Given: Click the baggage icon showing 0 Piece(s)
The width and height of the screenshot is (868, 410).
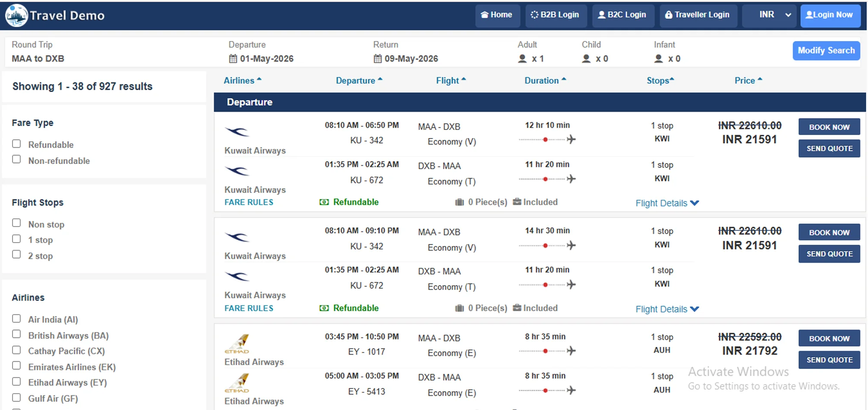Looking at the screenshot, I should 459,202.
